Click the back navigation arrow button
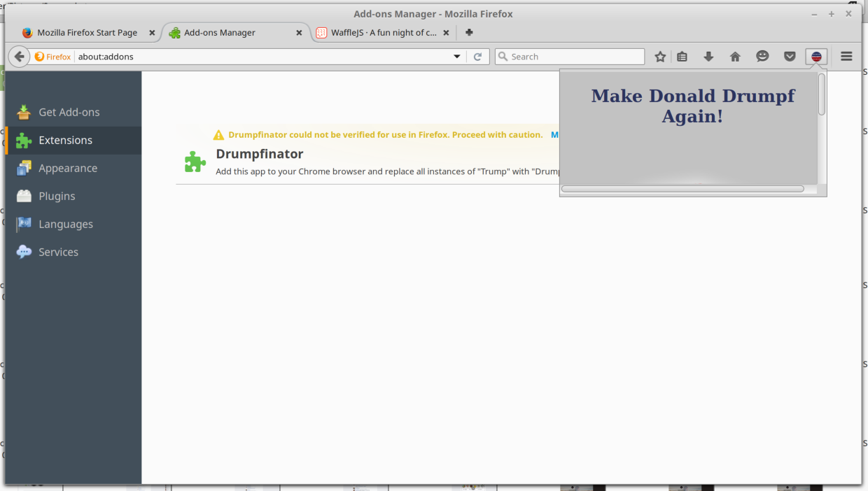868x491 pixels. [x=19, y=57]
